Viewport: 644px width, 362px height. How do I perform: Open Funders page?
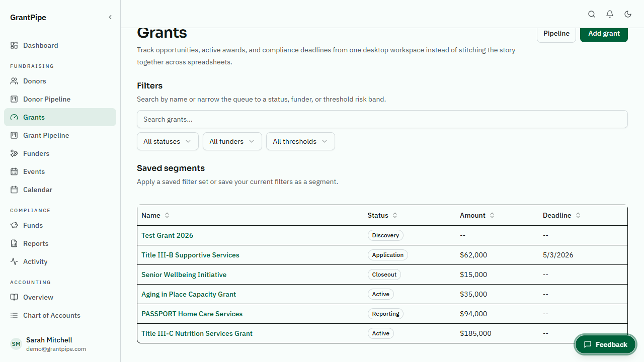pos(60,153)
